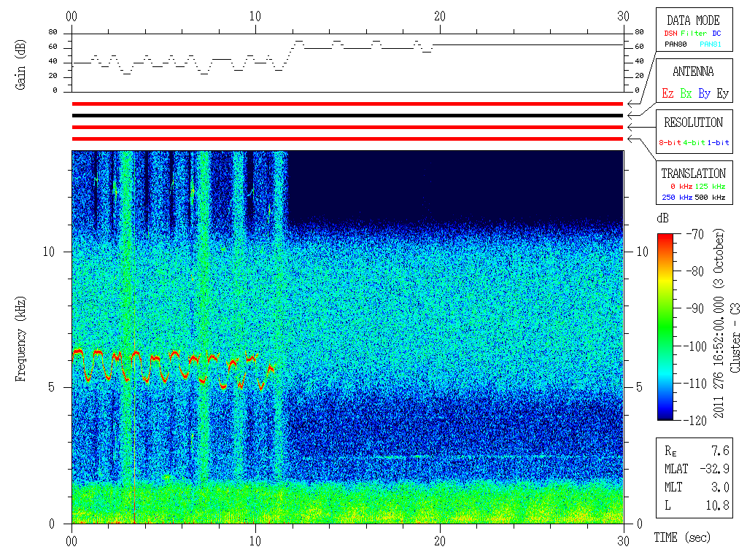Click the Cluster - C3 spacecraft label
This screenshot has width=747, height=560.
pos(735,338)
